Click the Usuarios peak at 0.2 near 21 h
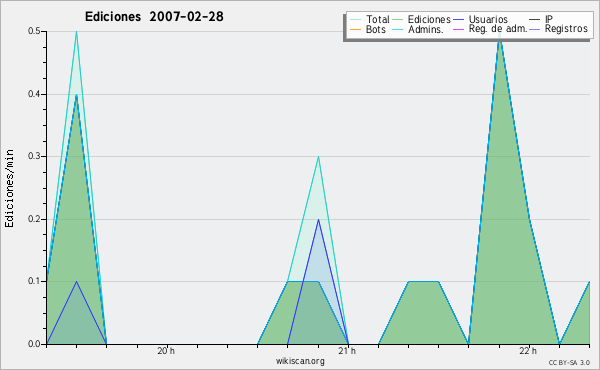600x370 pixels. 318,220
